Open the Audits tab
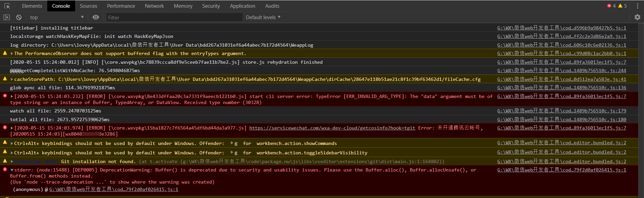The image size is (644, 198). click(272, 6)
